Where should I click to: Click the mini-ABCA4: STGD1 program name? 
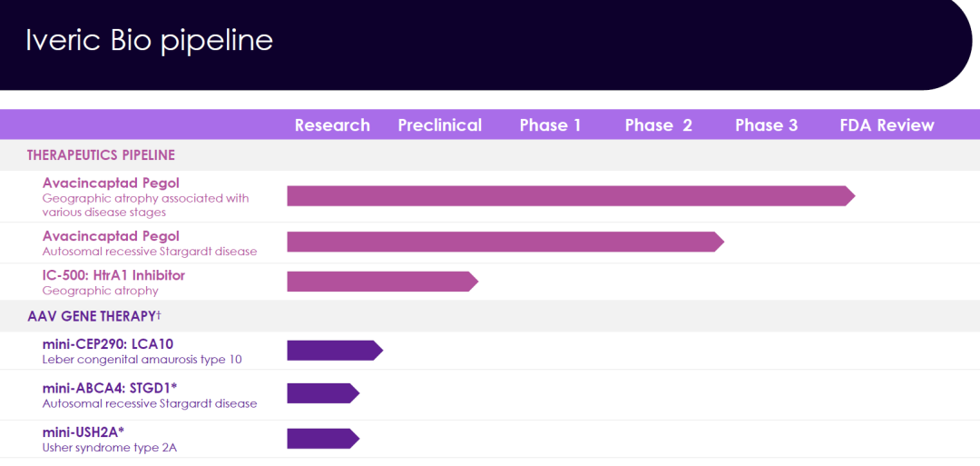point(109,389)
